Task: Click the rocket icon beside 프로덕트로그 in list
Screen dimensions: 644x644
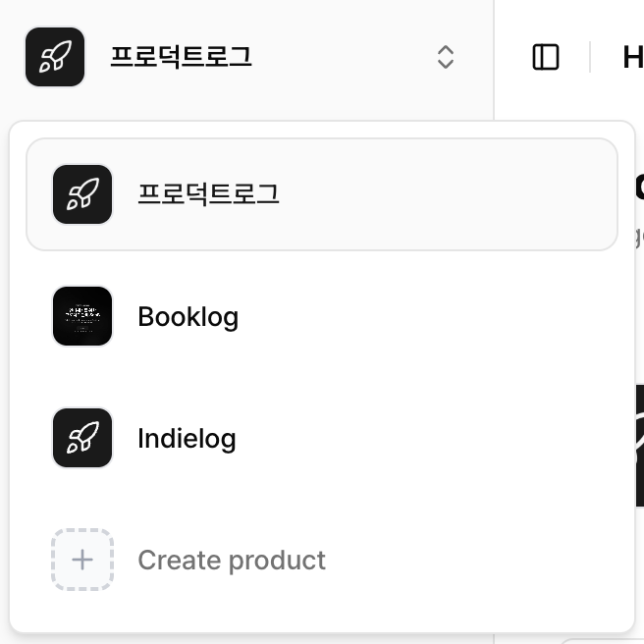Action: tap(82, 194)
